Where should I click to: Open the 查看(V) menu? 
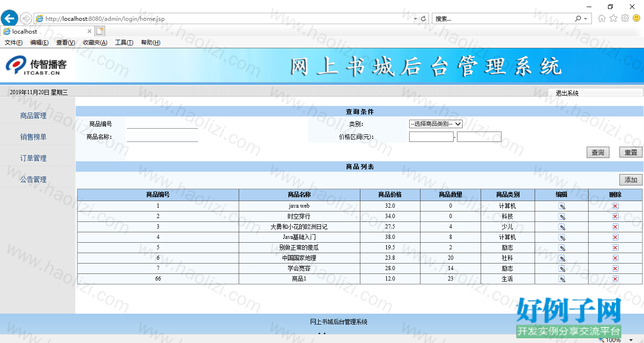65,43
